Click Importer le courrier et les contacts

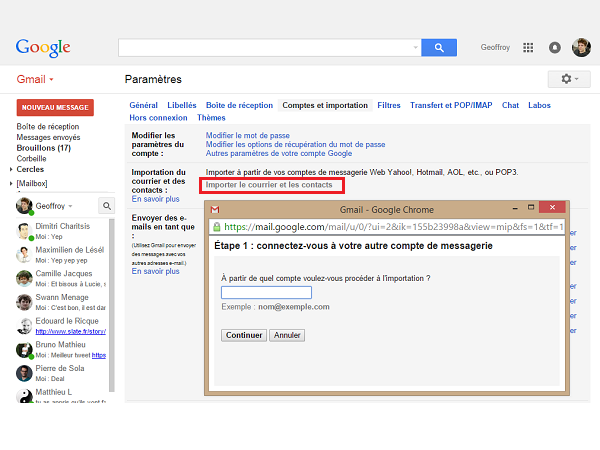[x=269, y=185]
